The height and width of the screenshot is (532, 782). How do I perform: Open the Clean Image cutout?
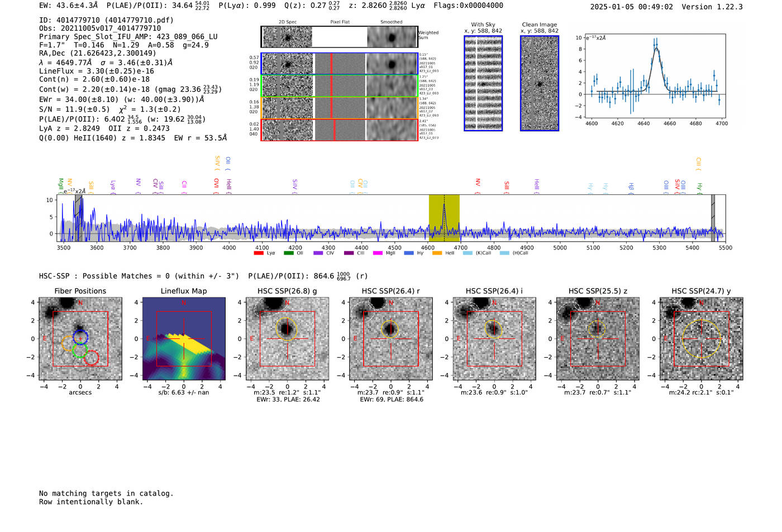point(540,83)
